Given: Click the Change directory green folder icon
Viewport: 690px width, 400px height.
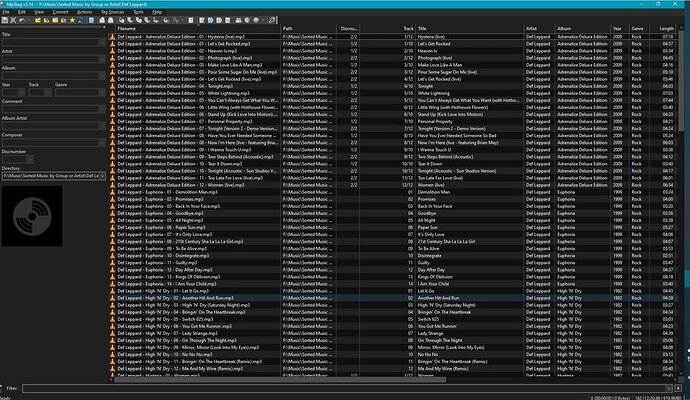Looking at the screenshot, I should (38, 20).
